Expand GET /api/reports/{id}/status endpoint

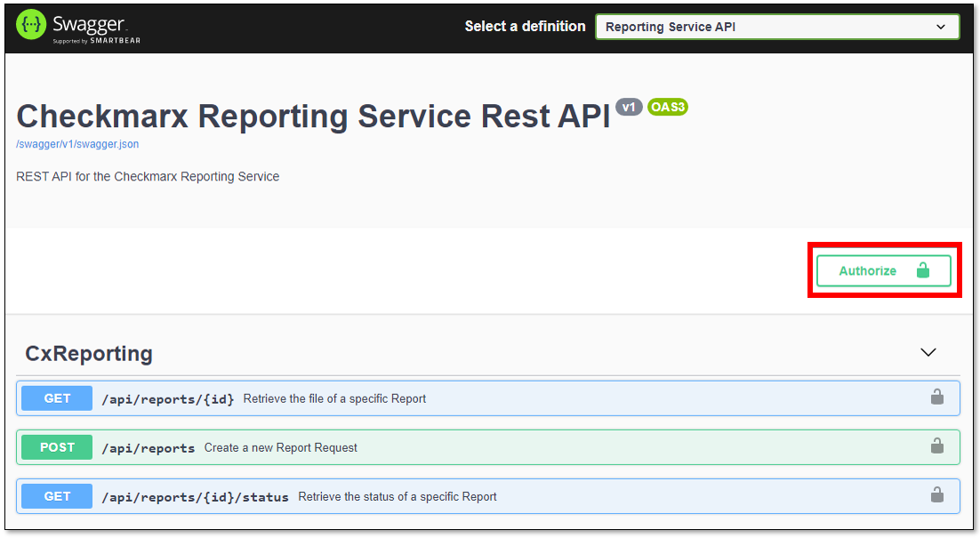pos(488,496)
